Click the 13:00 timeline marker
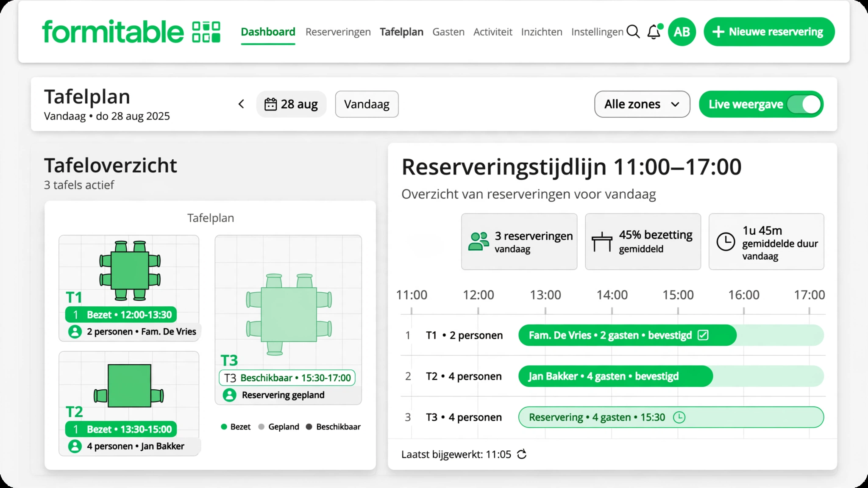Screen dimensions: 868x488 (545, 295)
